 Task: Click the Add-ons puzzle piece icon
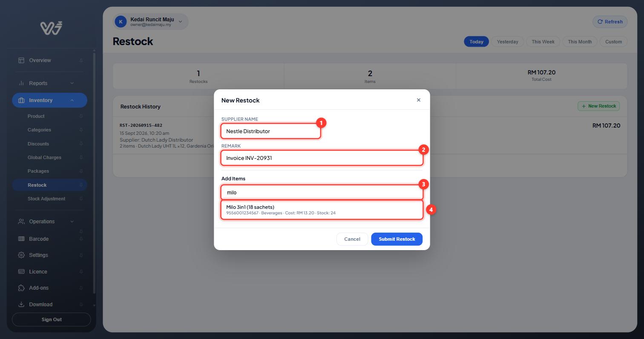coord(21,288)
